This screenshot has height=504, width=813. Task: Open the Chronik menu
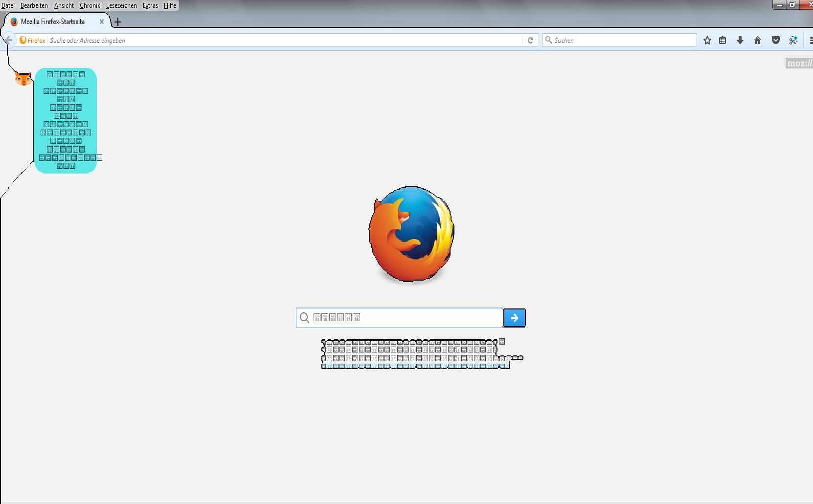pyautogui.click(x=90, y=5)
